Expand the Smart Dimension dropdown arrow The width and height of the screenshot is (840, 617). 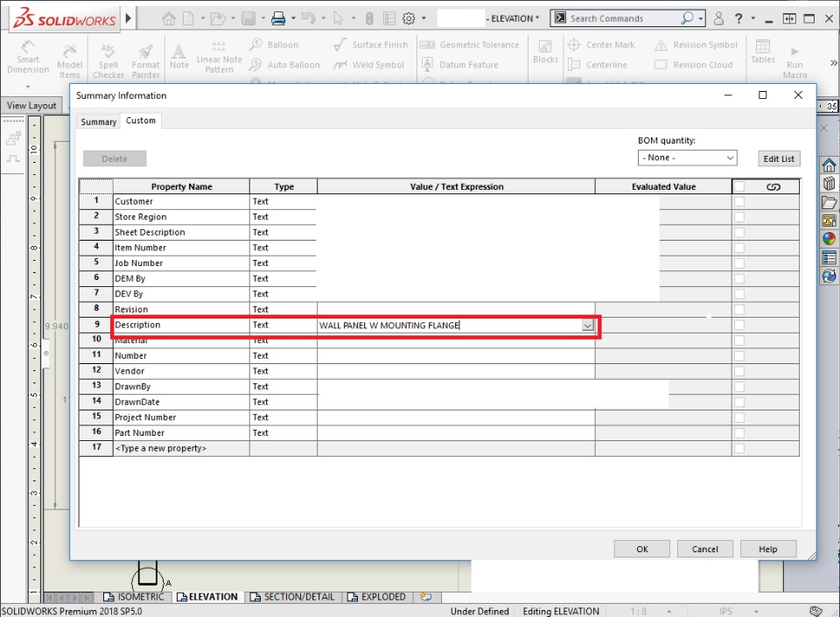click(x=28, y=87)
